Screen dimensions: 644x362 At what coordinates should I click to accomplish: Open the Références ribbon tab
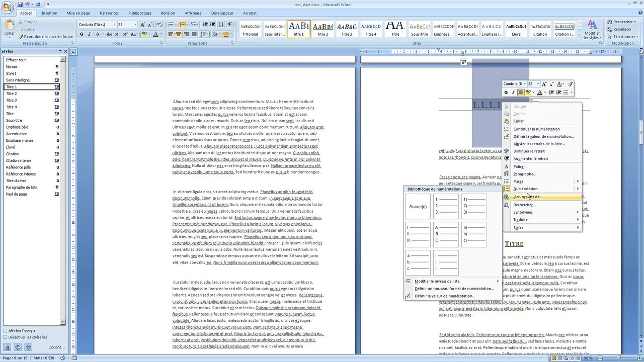[x=109, y=13]
